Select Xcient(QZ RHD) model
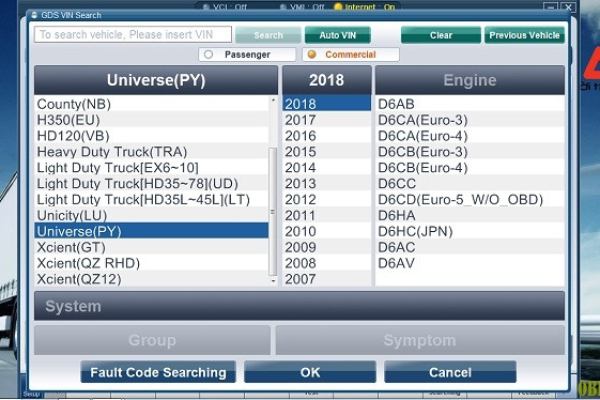This screenshot has width=600, height=400. coord(152,263)
